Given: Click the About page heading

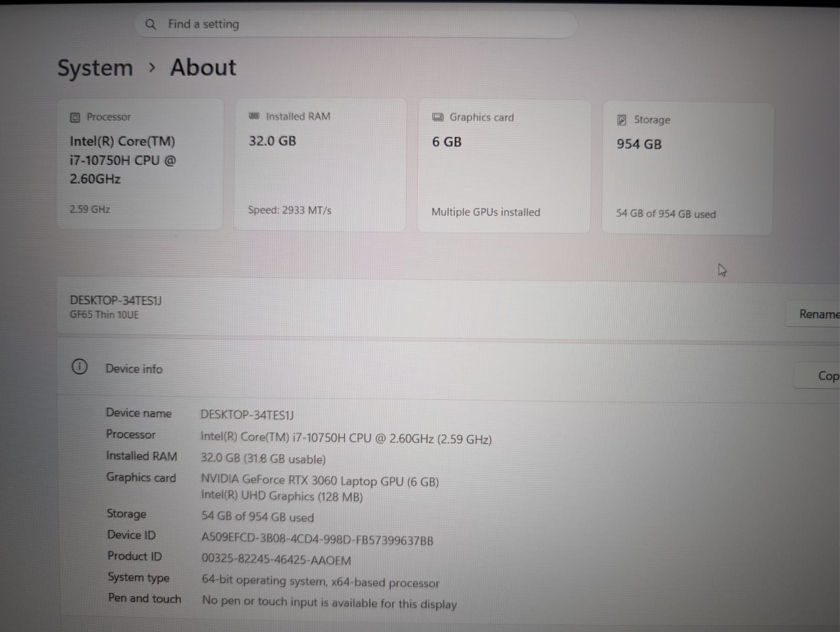Looking at the screenshot, I should click(x=203, y=67).
